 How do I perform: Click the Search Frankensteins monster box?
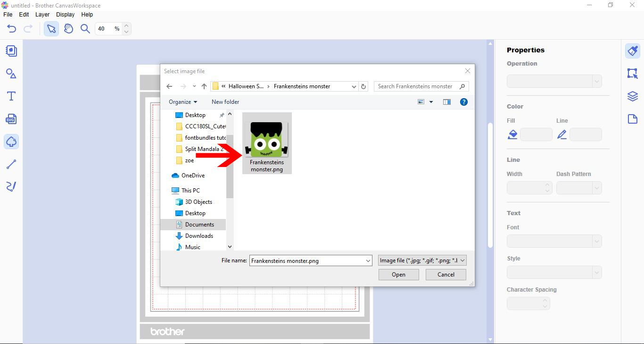pyautogui.click(x=421, y=86)
